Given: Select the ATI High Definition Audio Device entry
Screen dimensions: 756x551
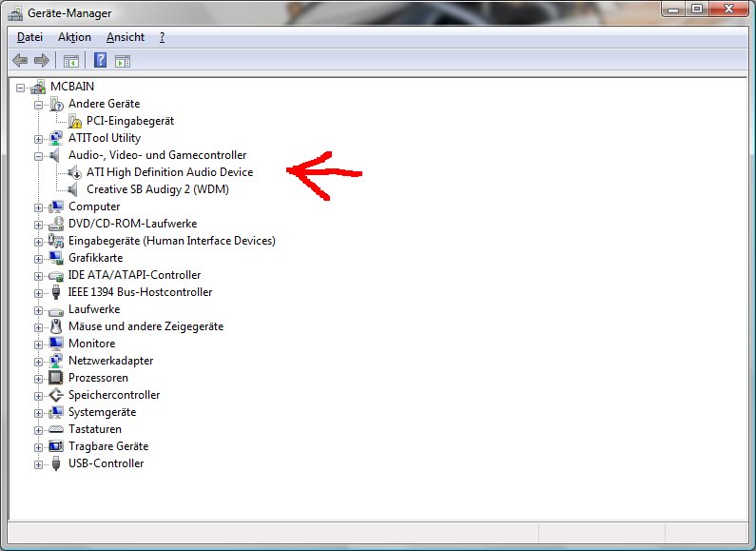Looking at the screenshot, I should click(x=169, y=172).
